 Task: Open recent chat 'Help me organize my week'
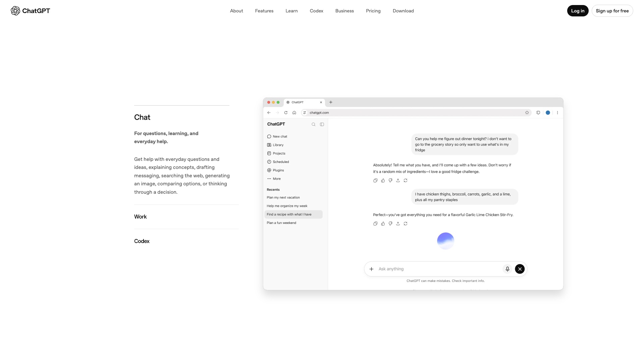(x=287, y=206)
